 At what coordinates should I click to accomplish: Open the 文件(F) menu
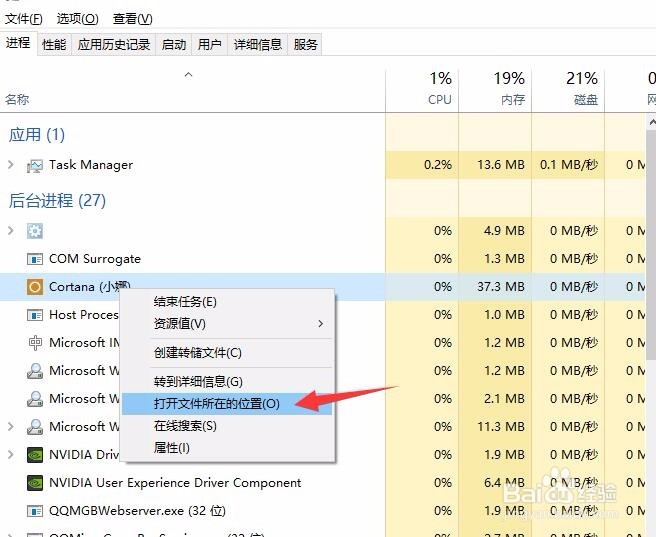pyautogui.click(x=23, y=19)
